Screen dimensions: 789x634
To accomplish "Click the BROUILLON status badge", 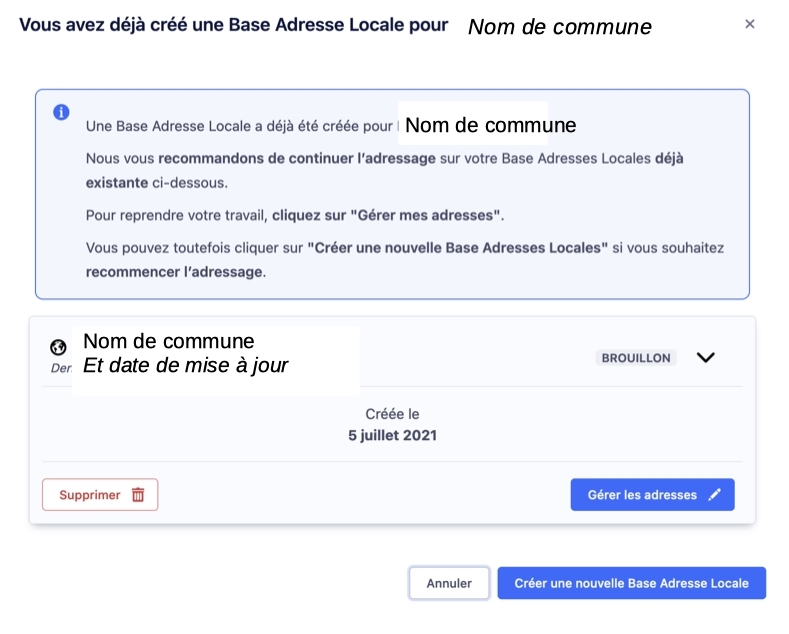I will click(635, 358).
